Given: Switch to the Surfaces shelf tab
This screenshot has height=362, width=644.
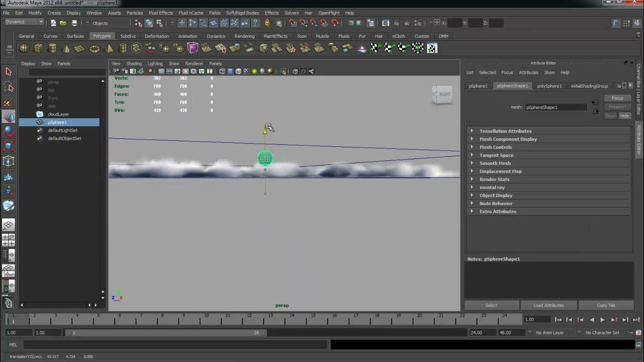Looking at the screenshot, I should pos(75,36).
